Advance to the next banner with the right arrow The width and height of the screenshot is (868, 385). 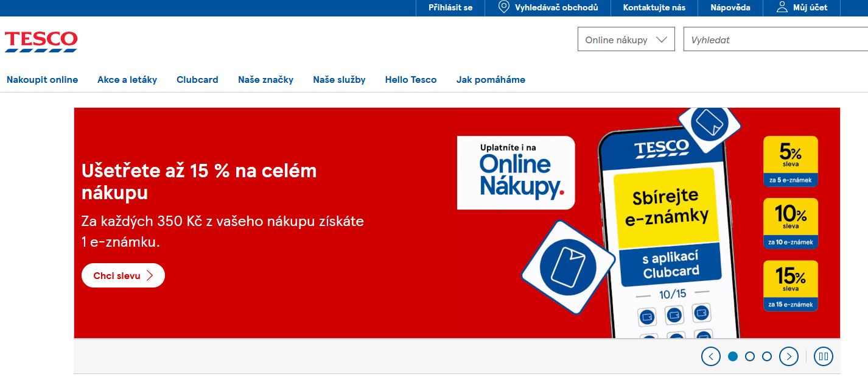tap(789, 356)
